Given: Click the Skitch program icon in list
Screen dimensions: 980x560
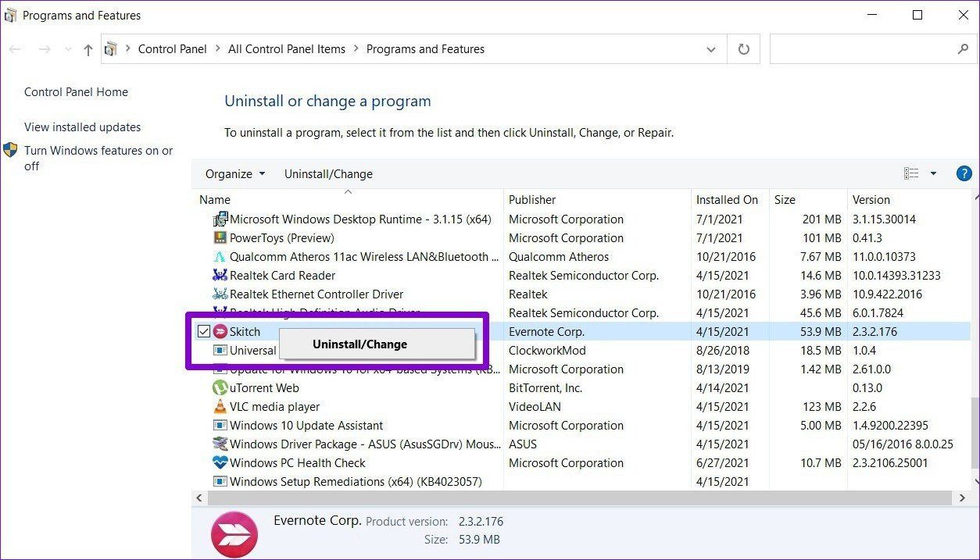Looking at the screenshot, I should tap(220, 332).
